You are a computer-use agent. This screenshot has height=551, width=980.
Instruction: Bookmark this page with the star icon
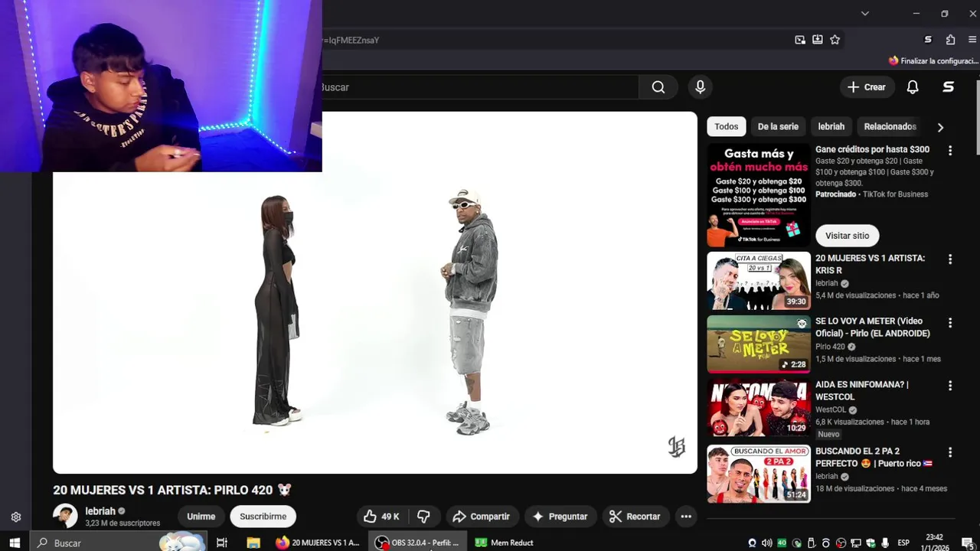pos(835,40)
